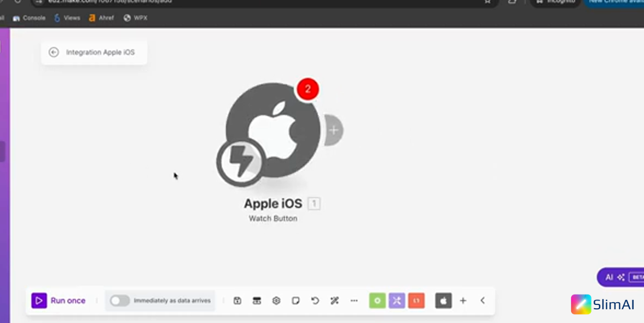Click the 'Apple iOS' module name
The width and height of the screenshot is (644, 323).
pos(273,204)
